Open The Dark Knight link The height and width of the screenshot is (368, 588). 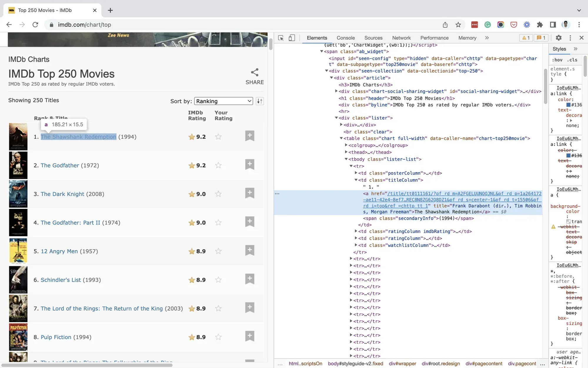[62, 194]
